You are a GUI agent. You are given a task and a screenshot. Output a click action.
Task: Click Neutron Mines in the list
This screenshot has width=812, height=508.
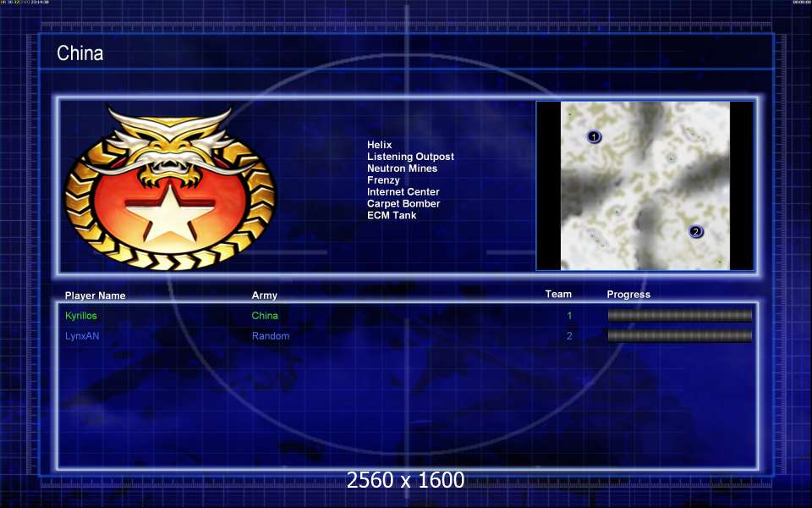tap(403, 168)
